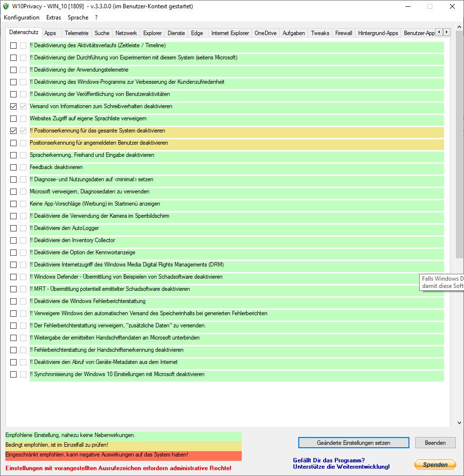Switch to the OneDrive tab
The width and height of the screenshot is (464, 476).
click(266, 33)
